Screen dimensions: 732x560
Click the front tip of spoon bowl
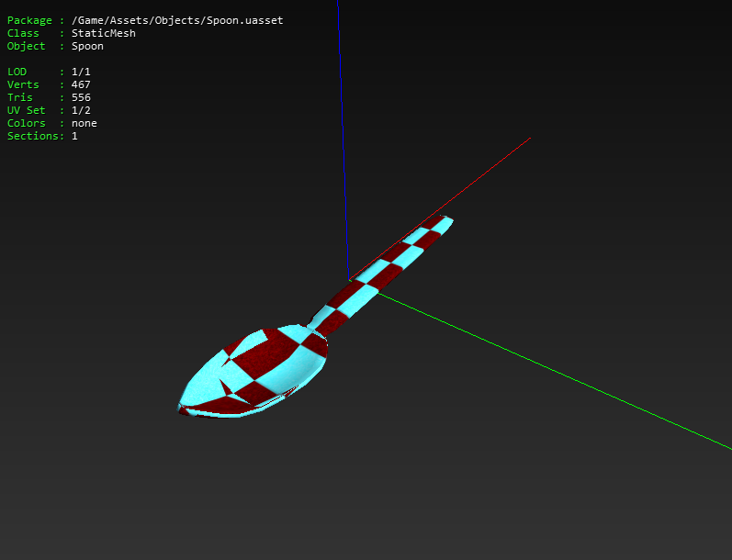tap(181, 407)
